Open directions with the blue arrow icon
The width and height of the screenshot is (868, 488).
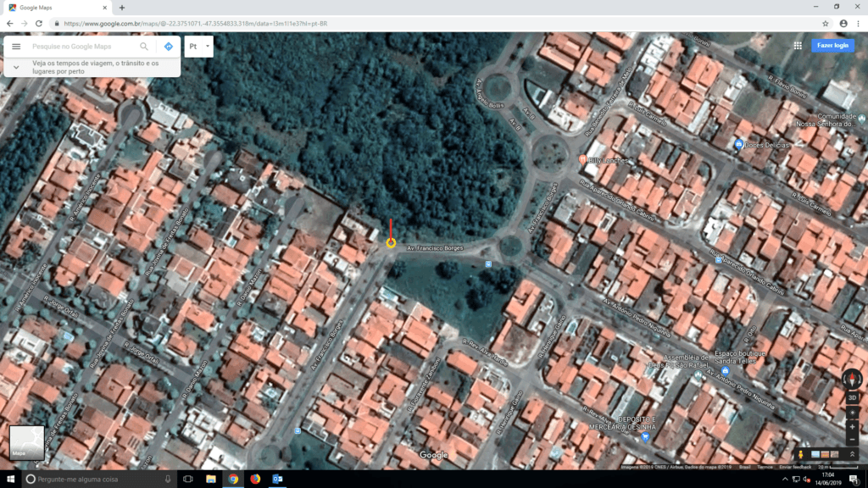168,47
